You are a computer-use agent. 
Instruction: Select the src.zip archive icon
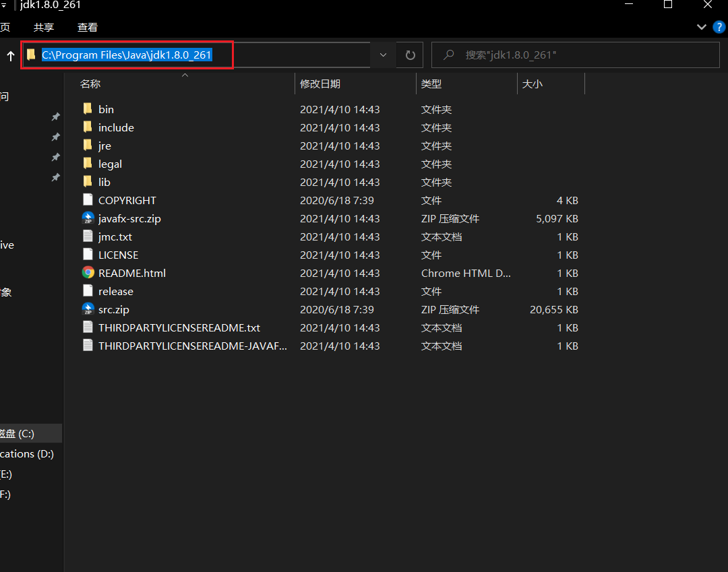(x=88, y=309)
